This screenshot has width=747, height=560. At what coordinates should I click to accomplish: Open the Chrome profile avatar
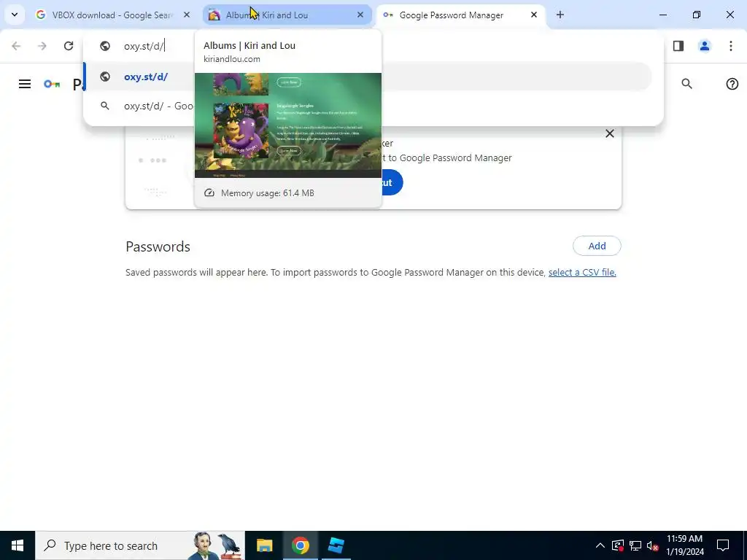705,46
